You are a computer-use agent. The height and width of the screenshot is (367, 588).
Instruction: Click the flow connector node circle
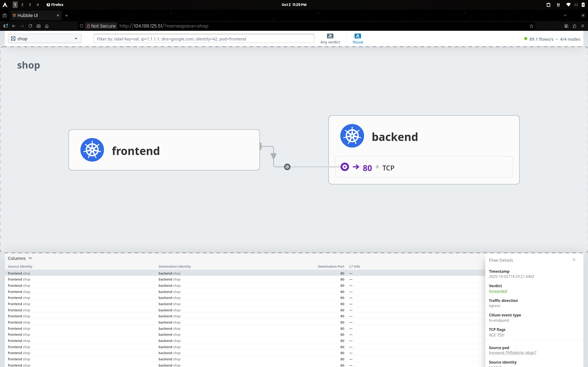287,167
